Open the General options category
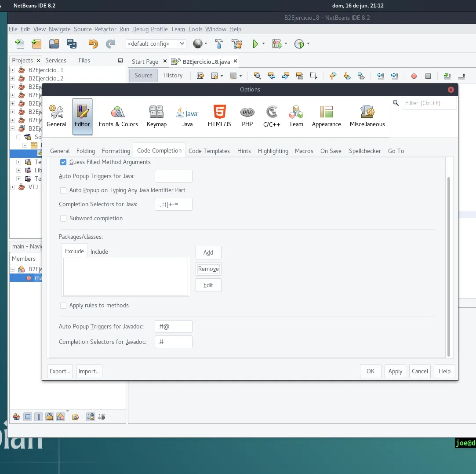This screenshot has height=474, width=476. [x=56, y=116]
